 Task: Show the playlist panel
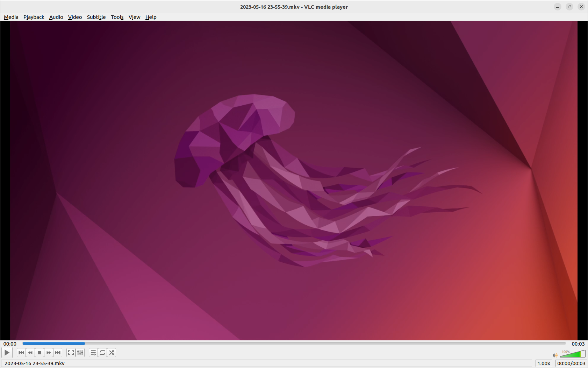pyautogui.click(x=93, y=353)
